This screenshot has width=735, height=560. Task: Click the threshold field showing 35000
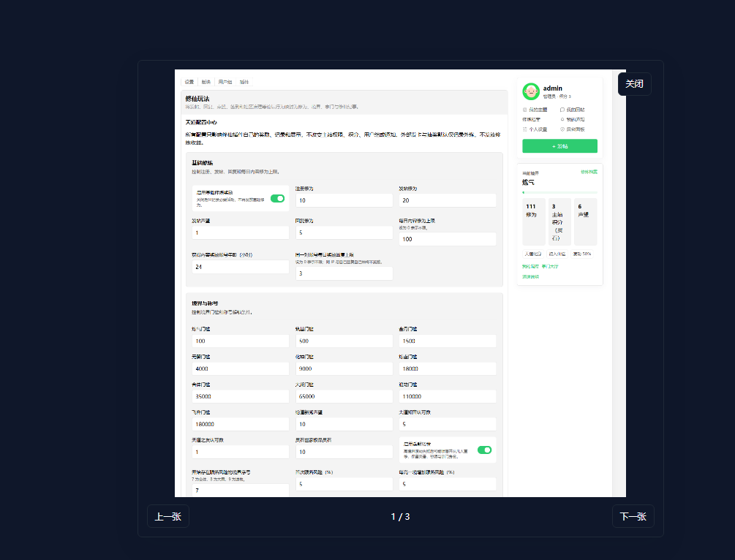(x=241, y=396)
